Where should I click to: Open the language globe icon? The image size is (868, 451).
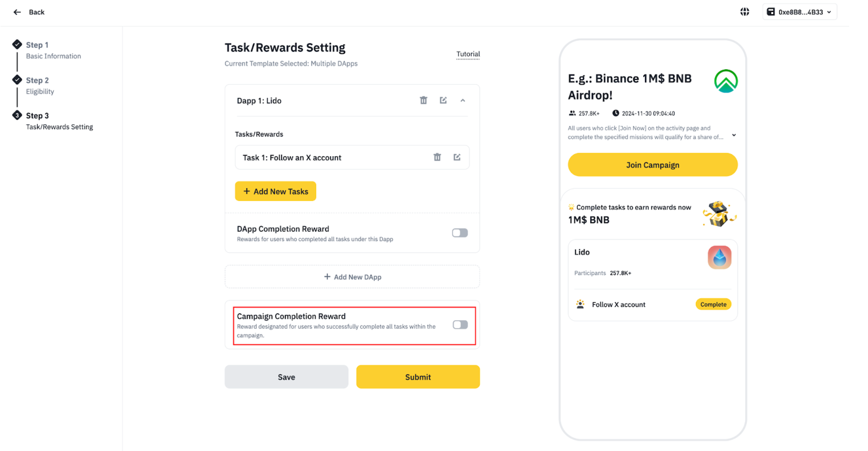[x=744, y=12]
